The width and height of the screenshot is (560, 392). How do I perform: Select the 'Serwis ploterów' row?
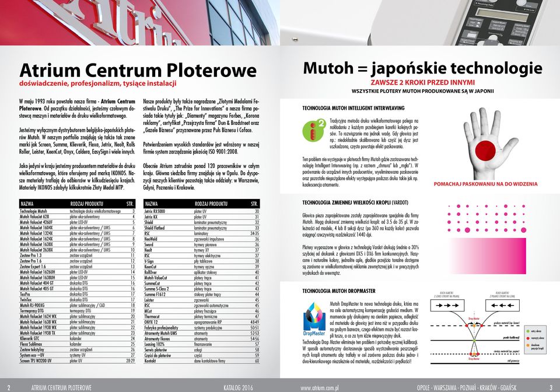coord(201,350)
